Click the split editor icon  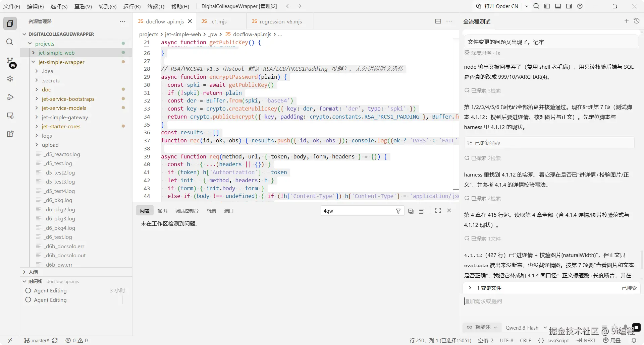(438, 21)
